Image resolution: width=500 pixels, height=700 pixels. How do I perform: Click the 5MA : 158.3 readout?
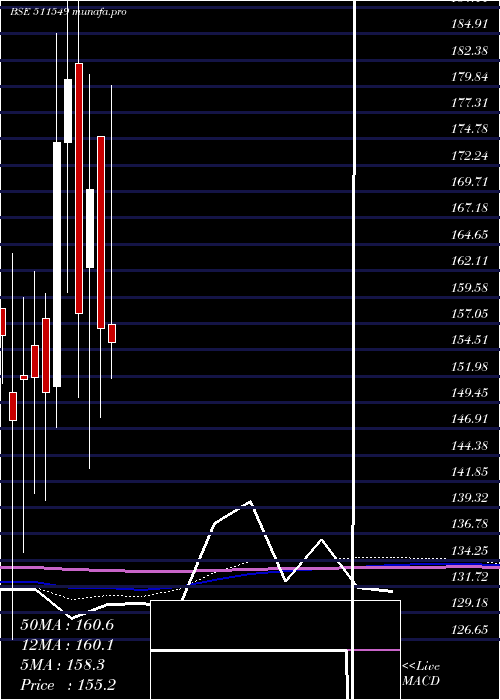tap(62, 665)
